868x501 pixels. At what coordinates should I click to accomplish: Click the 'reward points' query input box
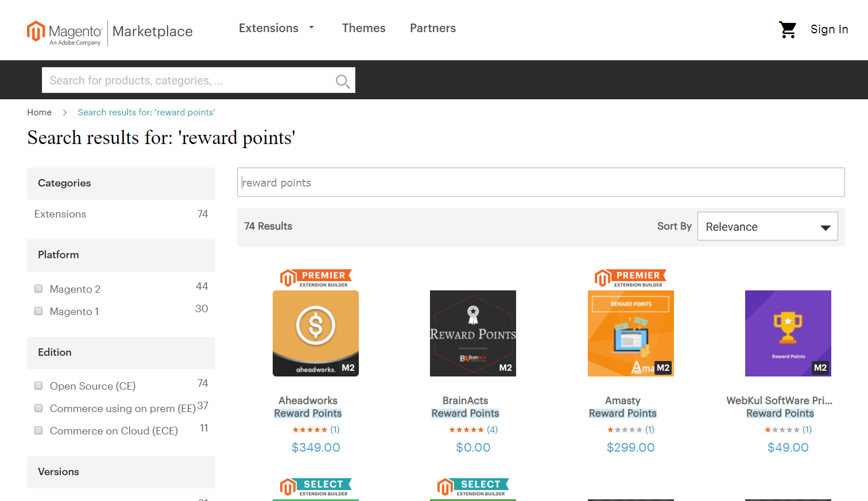click(x=541, y=182)
